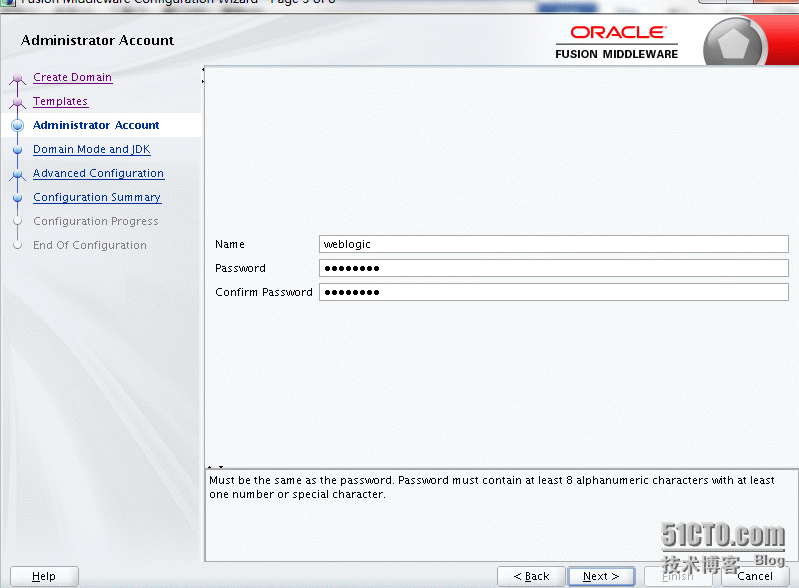
Task: Focus the Password input field
Action: 554,268
